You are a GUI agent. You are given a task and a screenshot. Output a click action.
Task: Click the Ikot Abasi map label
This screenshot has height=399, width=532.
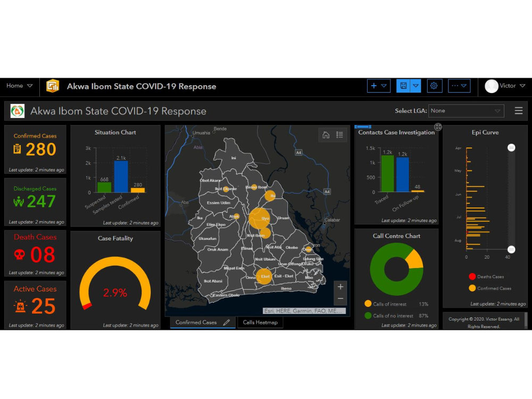pyautogui.click(x=213, y=281)
